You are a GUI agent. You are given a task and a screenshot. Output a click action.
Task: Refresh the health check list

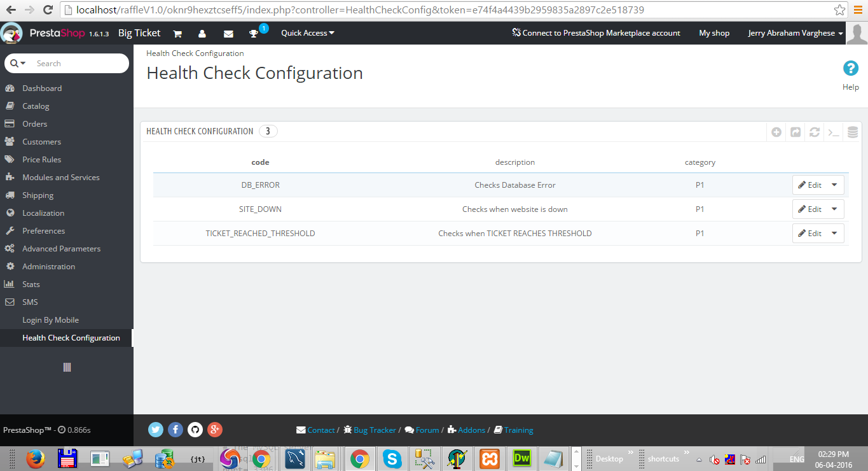pos(815,132)
